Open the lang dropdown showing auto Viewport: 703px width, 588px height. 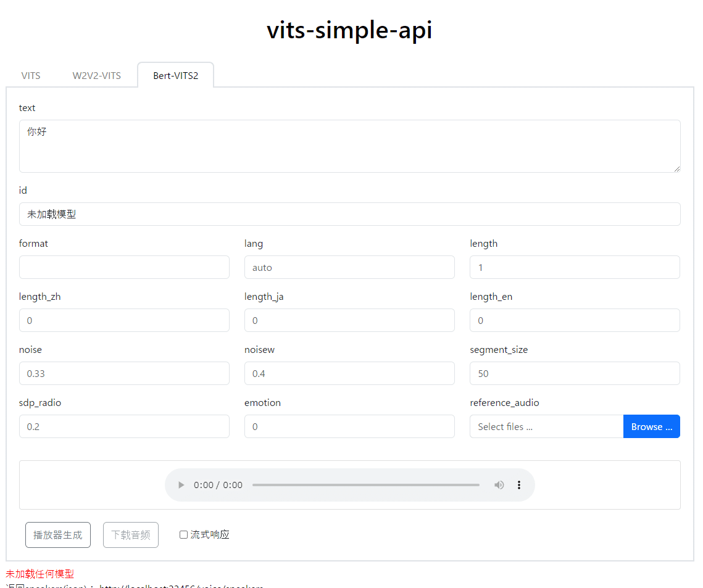pyautogui.click(x=349, y=267)
